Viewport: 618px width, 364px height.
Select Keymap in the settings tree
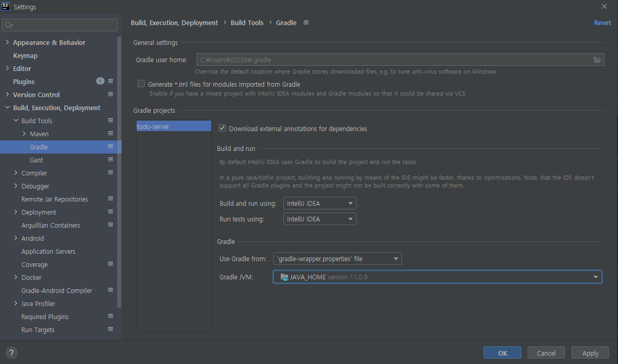click(x=25, y=55)
